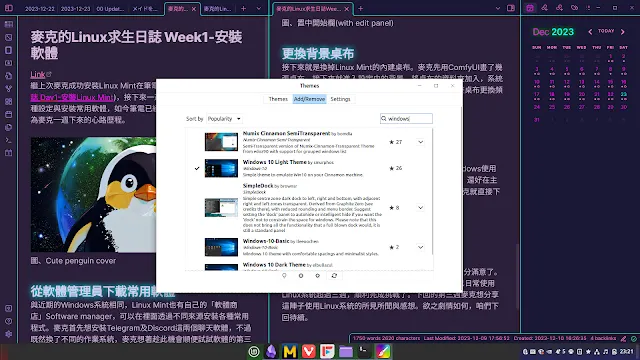The height and width of the screenshot is (360, 640).
Task: Select SimpleDock theme thumbnail
Action: 221,208
